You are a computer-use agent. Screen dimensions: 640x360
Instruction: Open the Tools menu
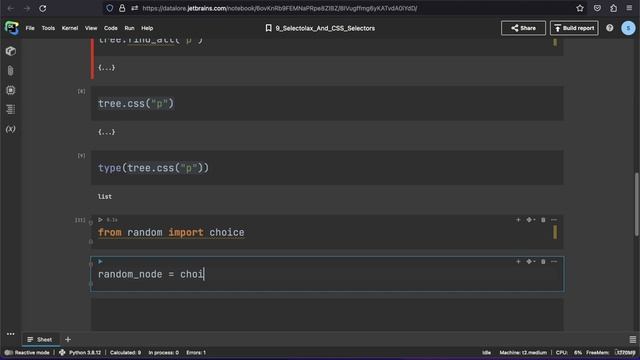point(48,28)
